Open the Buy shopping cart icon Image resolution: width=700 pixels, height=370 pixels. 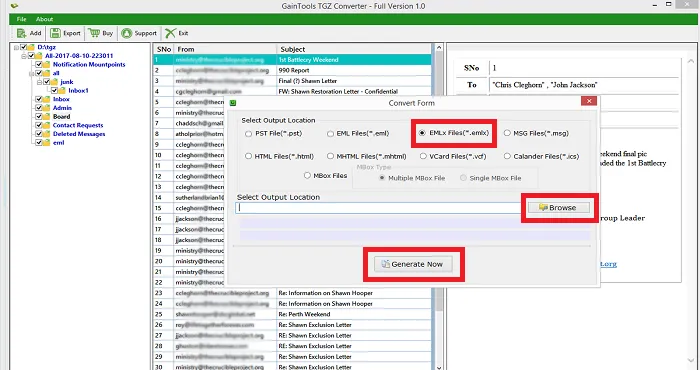[x=94, y=33]
